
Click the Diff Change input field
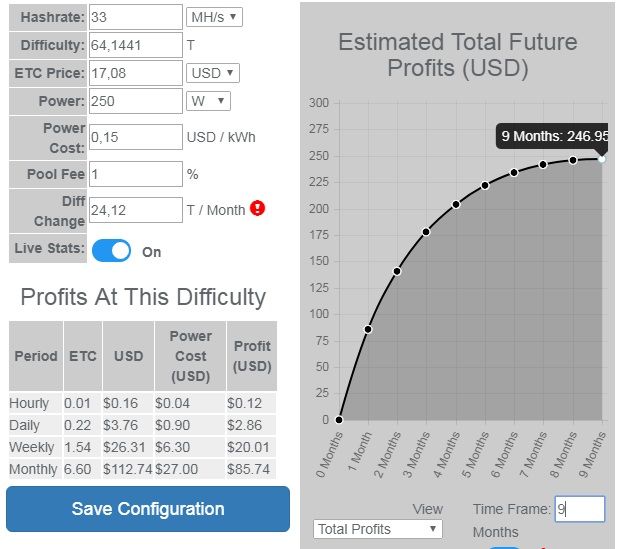pos(135,210)
